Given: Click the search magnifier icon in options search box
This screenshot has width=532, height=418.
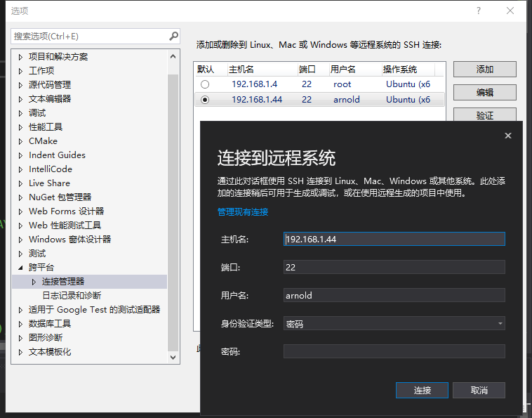Looking at the screenshot, I should tap(173, 36).
